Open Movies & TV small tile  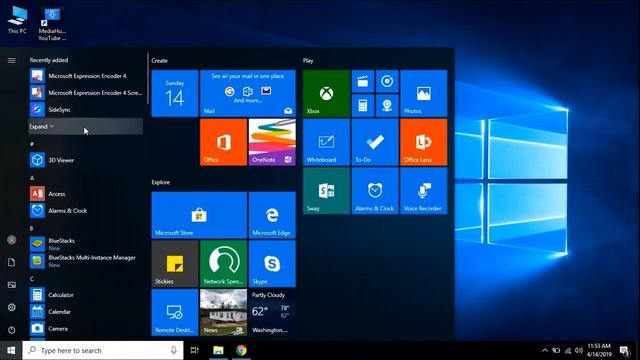(363, 81)
